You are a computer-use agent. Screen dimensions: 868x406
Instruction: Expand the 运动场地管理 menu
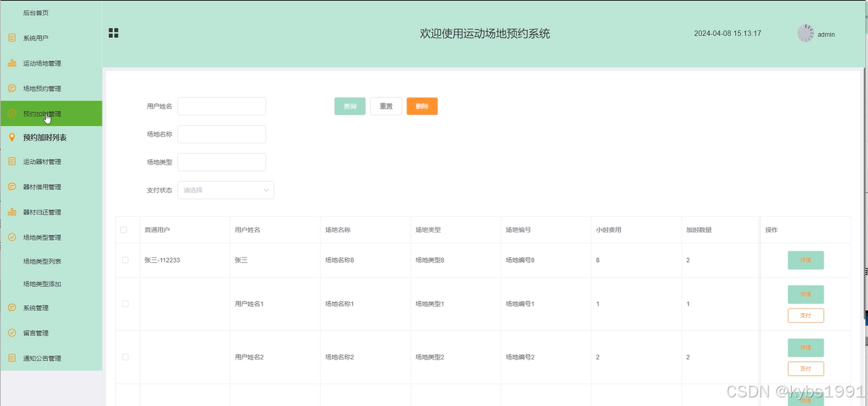pos(51,63)
